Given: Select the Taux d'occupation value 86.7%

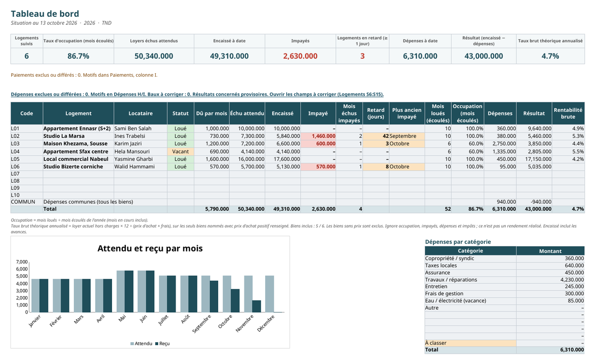Looking at the screenshot, I should (x=78, y=56).
